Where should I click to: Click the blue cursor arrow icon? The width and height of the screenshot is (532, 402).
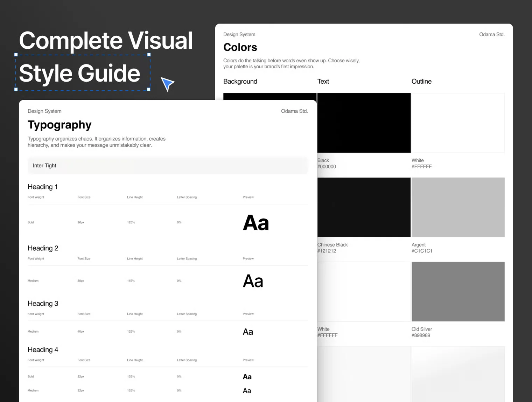tap(167, 84)
